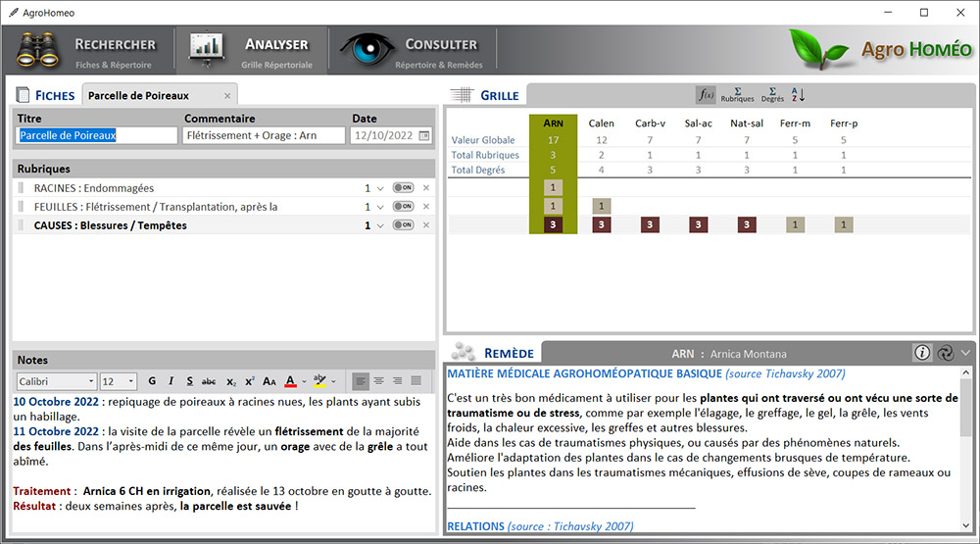980x544 pixels.
Task: Click the remedy information icon
Action: tap(922, 353)
